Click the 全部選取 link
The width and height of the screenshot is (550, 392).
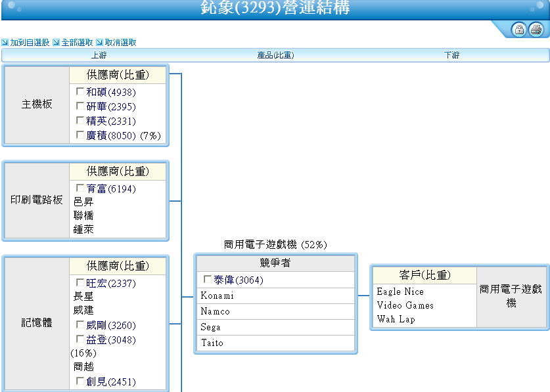[77, 43]
